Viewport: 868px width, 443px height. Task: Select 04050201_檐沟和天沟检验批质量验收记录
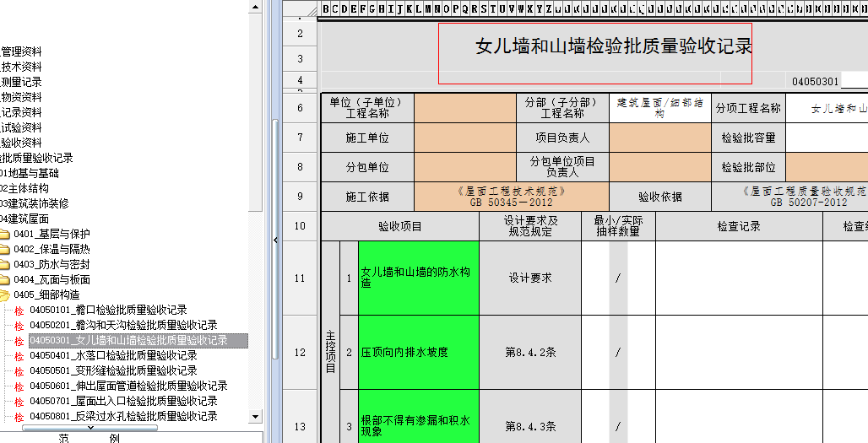click(x=123, y=325)
